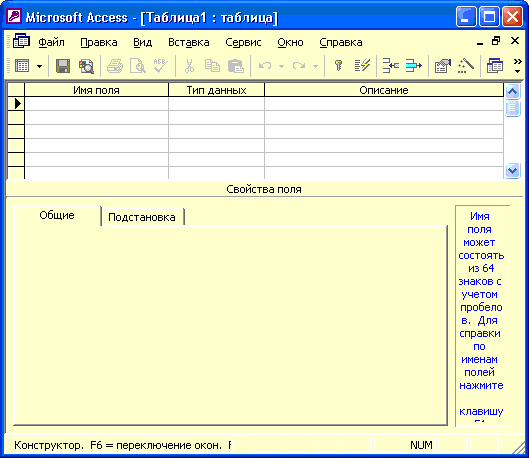Click the grid scrollbar down arrow
Image resolution: width=529 pixels, height=458 pixels.
click(x=512, y=170)
